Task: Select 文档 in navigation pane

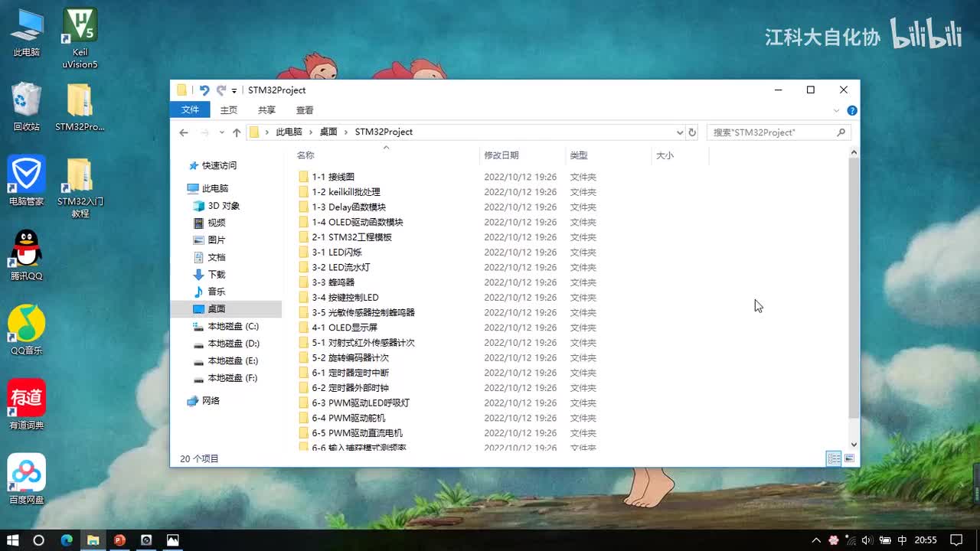Action: (x=217, y=257)
